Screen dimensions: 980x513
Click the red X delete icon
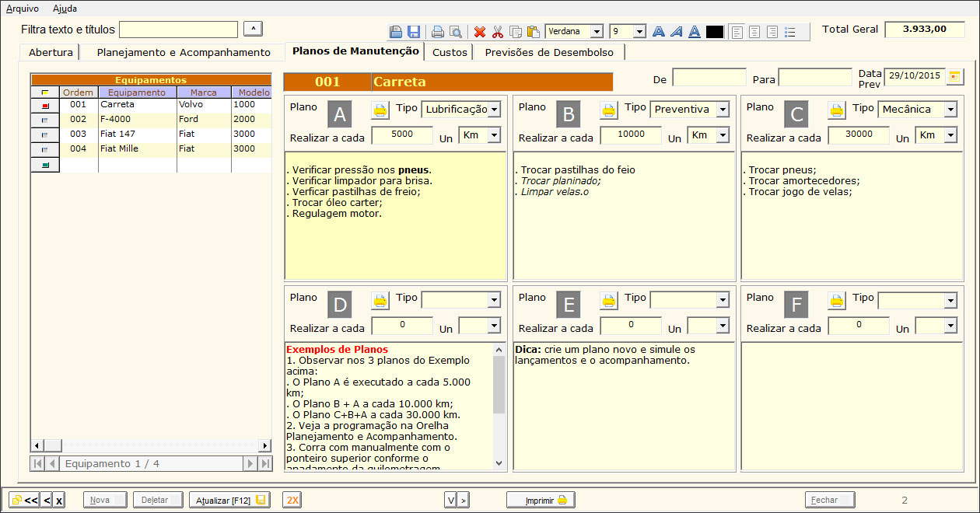(480, 32)
